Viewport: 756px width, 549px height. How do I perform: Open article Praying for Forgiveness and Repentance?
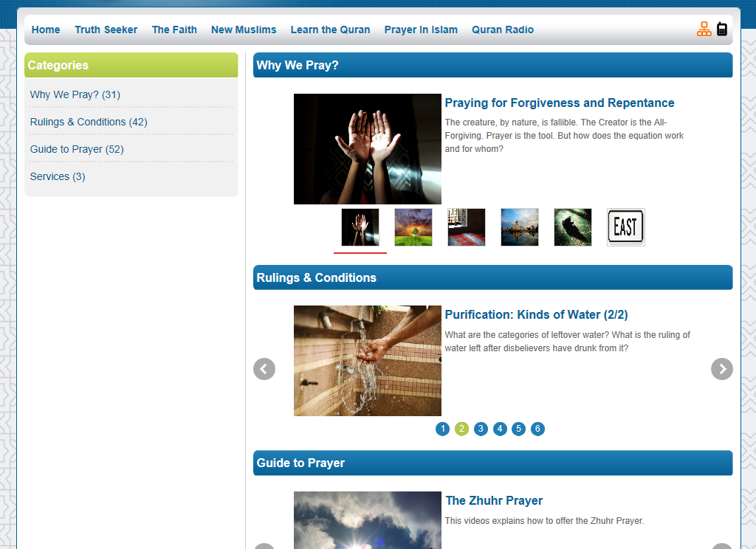(x=560, y=103)
